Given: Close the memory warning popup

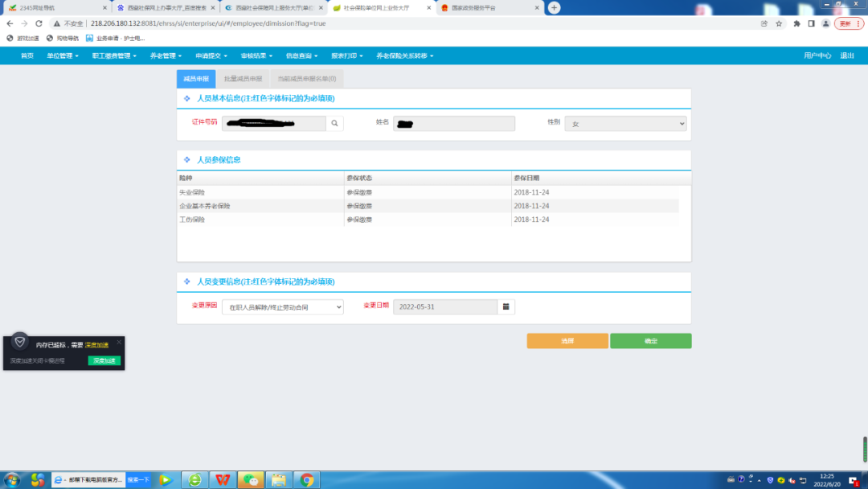Looking at the screenshot, I should pos(119,343).
